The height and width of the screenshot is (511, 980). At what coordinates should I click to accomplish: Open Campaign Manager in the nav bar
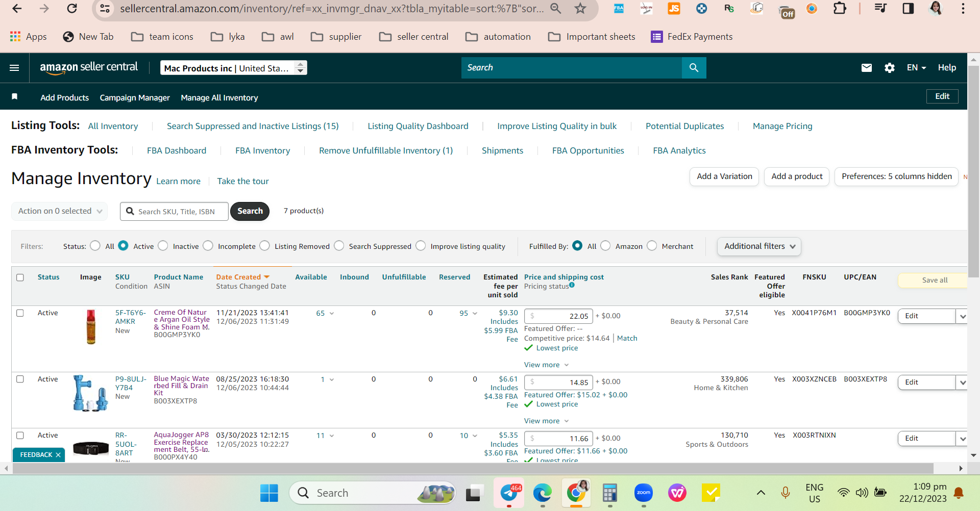click(x=135, y=97)
